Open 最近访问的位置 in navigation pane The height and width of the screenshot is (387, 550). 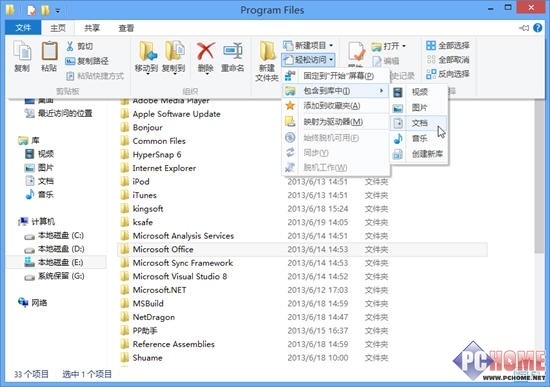58,113
